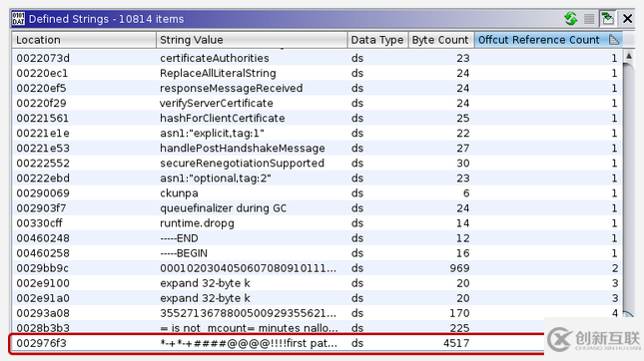Select location 00220f29
The height and width of the screenshot is (361, 644).
(42, 103)
